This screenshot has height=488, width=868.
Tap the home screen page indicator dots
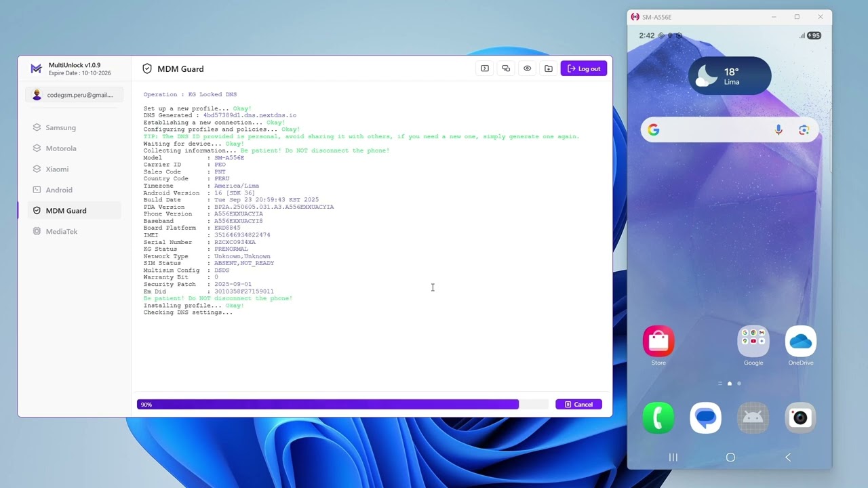730,384
